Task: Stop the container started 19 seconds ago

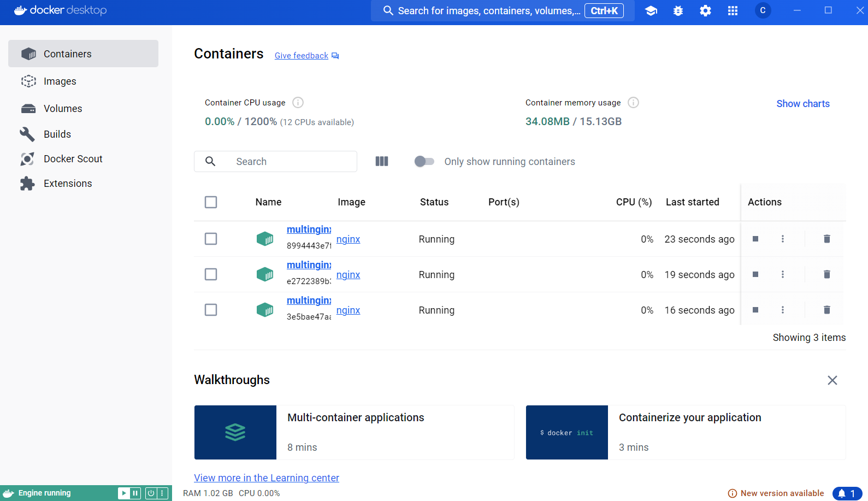Action: [x=755, y=274]
